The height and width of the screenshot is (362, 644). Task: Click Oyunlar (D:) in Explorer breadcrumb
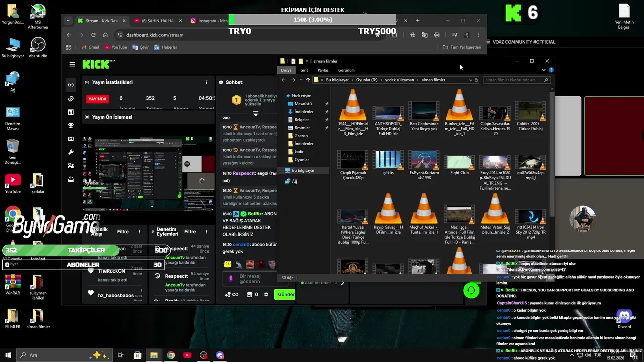367,80
